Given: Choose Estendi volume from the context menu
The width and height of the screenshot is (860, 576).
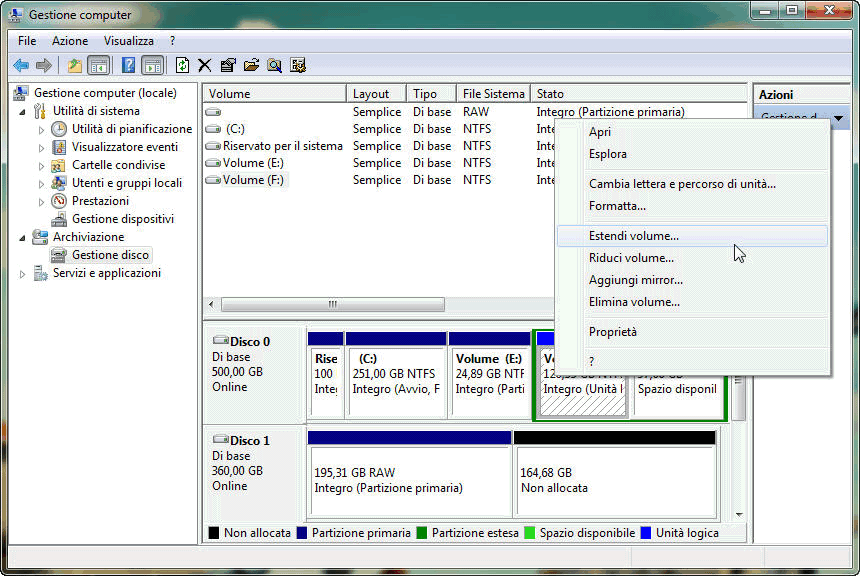Looking at the screenshot, I should tap(633, 236).
